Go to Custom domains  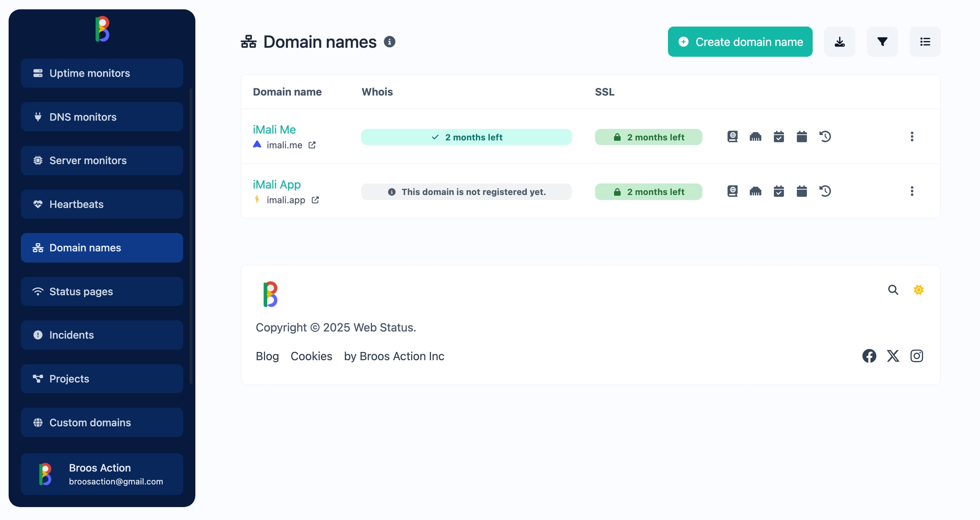pos(102,423)
